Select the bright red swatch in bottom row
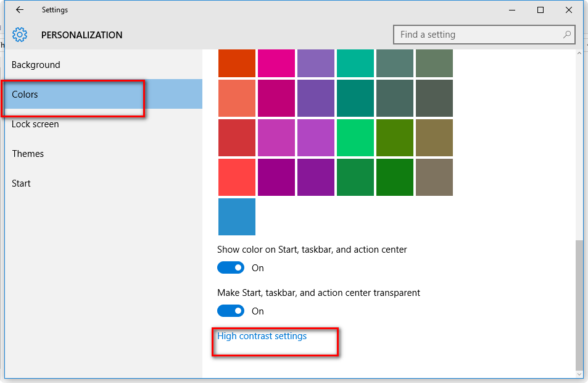The image size is (588, 383). 237,177
